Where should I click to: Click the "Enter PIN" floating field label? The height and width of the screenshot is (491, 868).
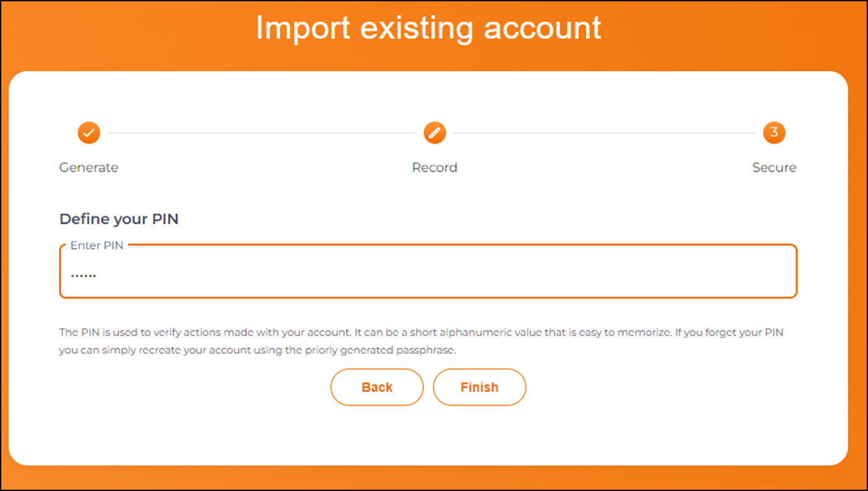click(x=96, y=245)
